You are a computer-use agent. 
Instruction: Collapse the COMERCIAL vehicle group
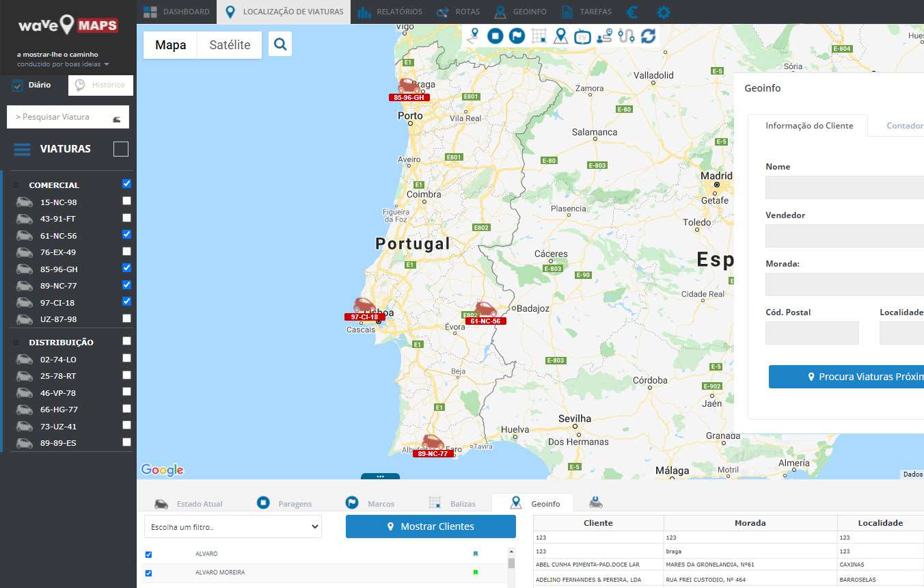(x=16, y=185)
